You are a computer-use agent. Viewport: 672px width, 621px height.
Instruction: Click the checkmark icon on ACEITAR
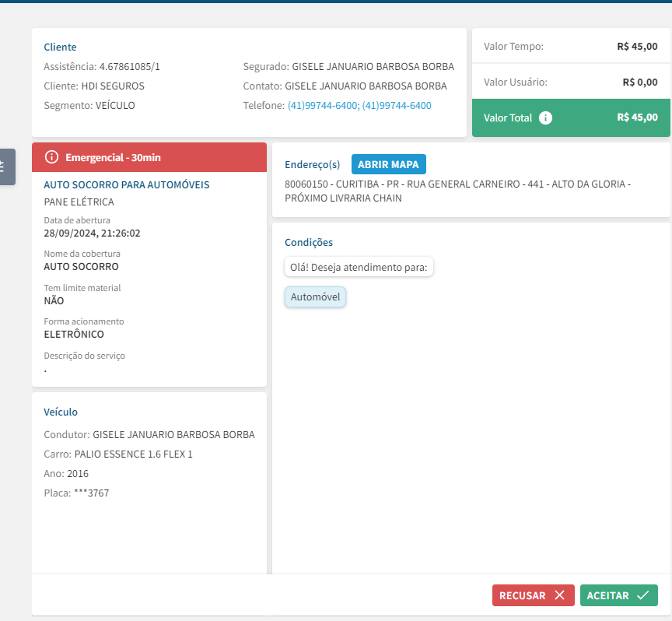point(642,595)
